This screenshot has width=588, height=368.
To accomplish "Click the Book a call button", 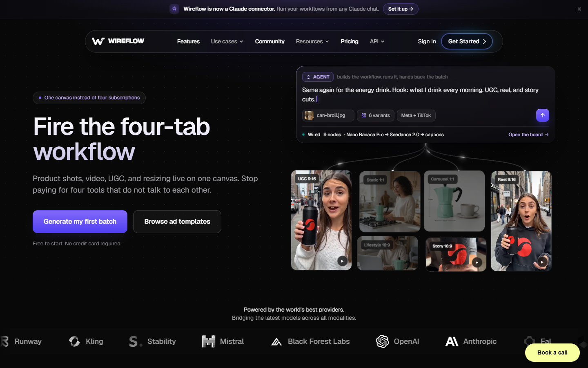I will coord(552,352).
